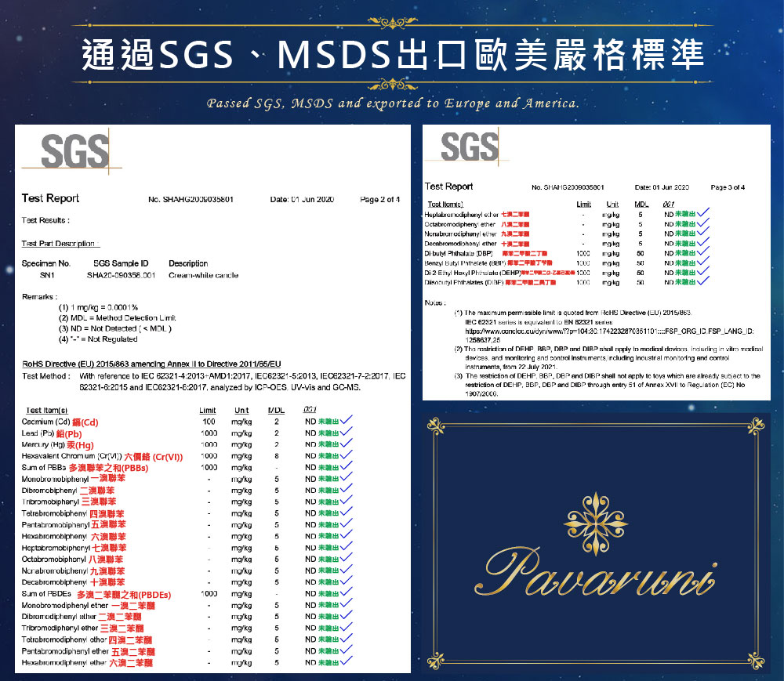Click remark '(3) ND = Not Detected'
Viewport: 784px width, 681px height.
[115, 329]
